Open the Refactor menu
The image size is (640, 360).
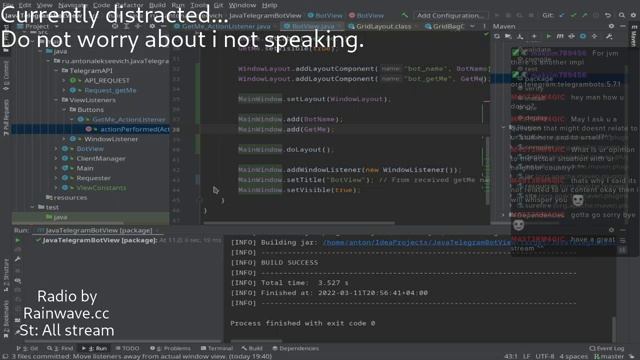pyautogui.click(x=129, y=5)
